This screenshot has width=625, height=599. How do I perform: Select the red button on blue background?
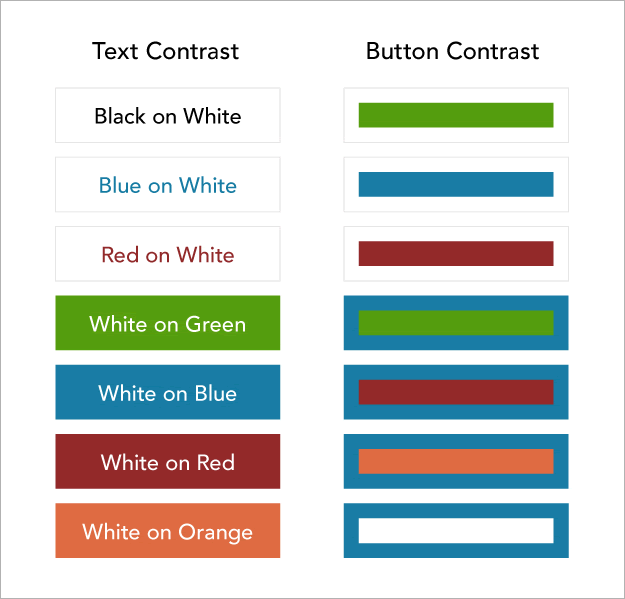[x=456, y=392]
